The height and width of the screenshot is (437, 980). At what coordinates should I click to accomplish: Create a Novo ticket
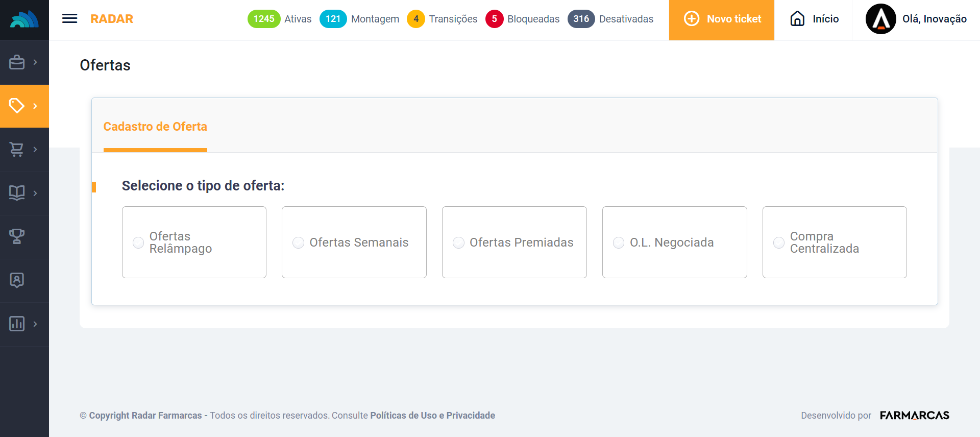click(722, 19)
